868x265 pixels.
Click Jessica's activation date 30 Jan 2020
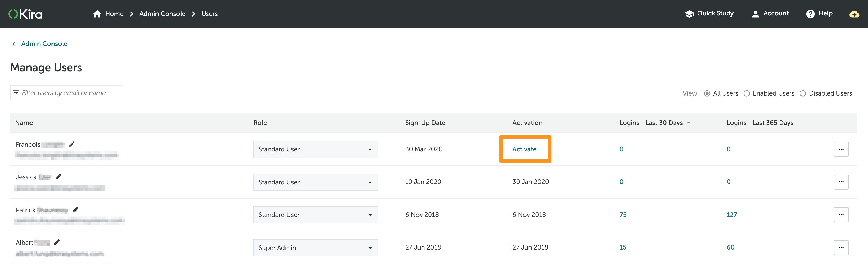coord(530,182)
